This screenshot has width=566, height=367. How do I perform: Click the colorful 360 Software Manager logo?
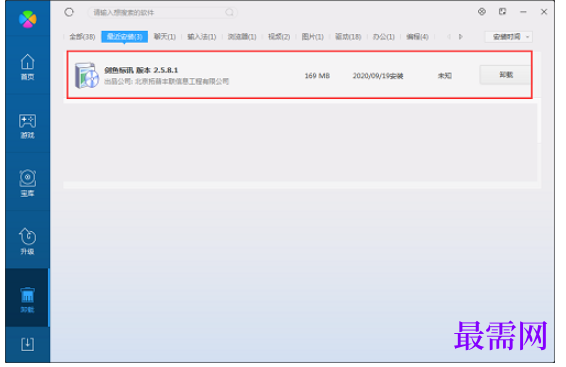28,19
